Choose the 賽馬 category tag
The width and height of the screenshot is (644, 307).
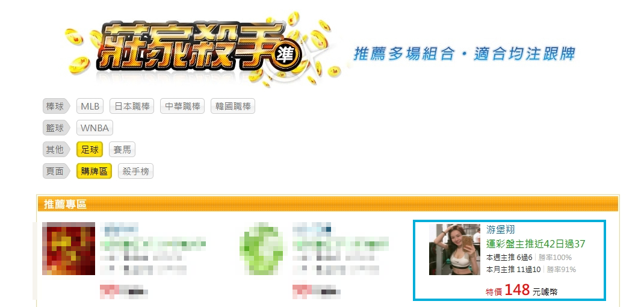(122, 150)
